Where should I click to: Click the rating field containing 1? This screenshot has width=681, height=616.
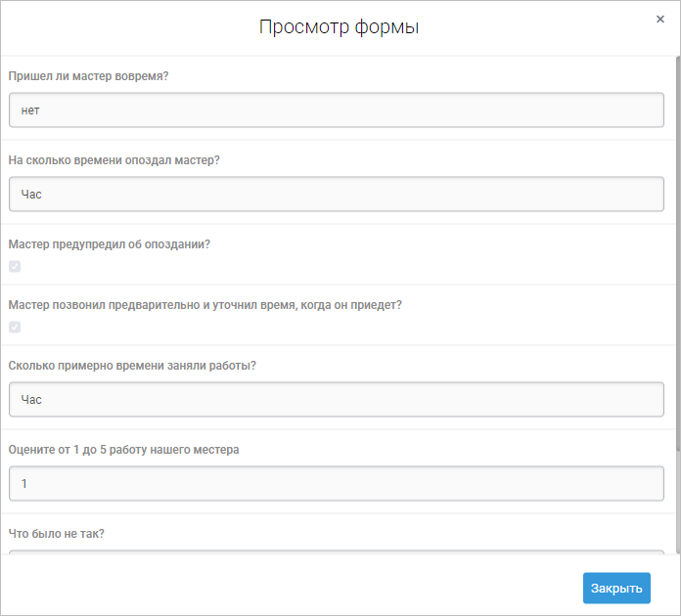pyautogui.click(x=336, y=483)
